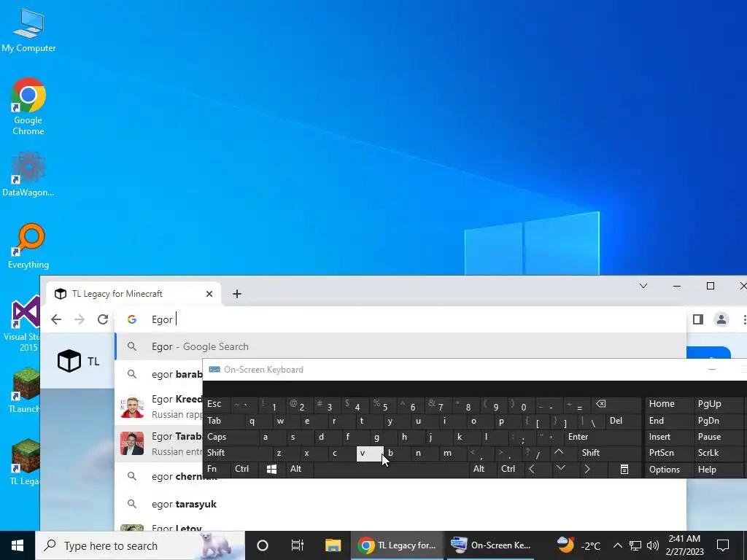Click up arrow key on On-Screen Keyboard
This screenshot has width=747, height=560.
(560, 453)
